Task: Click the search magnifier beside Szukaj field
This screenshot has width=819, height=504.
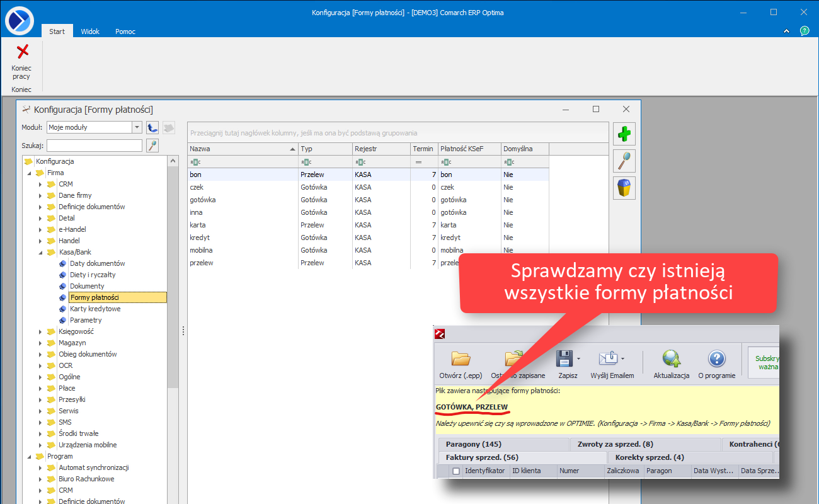Action: 152,146
